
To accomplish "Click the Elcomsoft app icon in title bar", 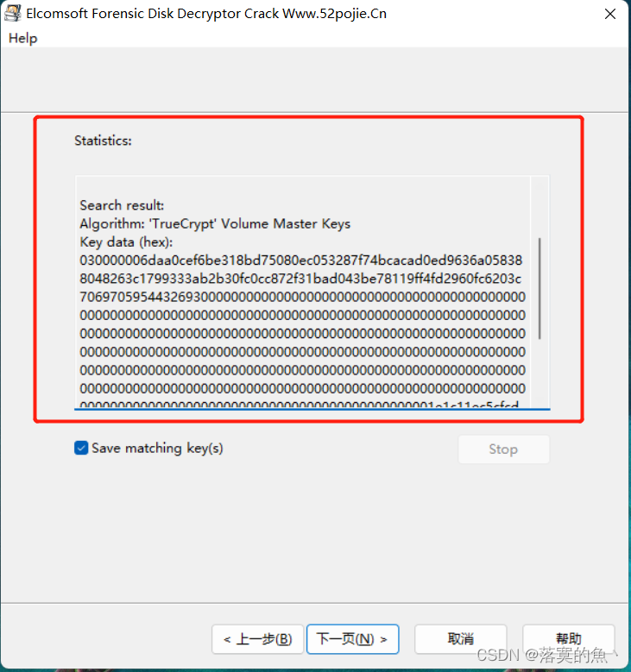I will (x=12, y=13).
